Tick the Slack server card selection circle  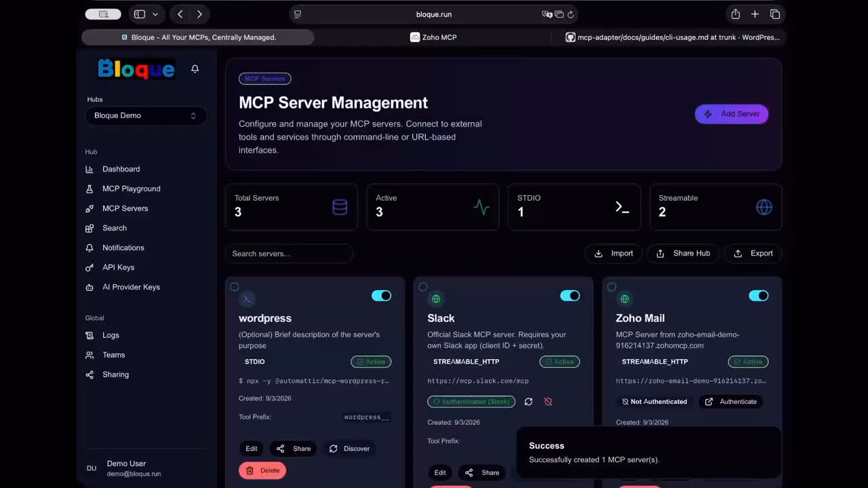(423, 287)
